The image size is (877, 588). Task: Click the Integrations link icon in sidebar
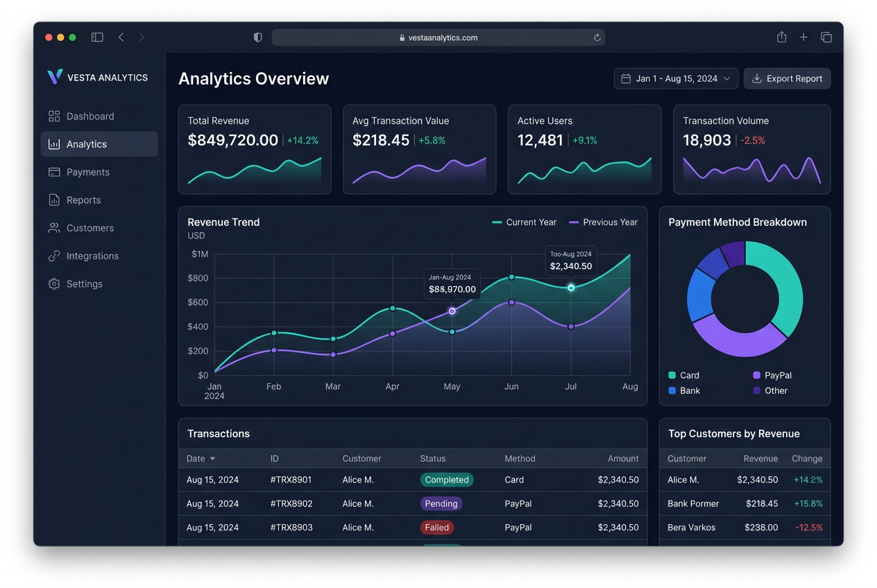point(54,256)
